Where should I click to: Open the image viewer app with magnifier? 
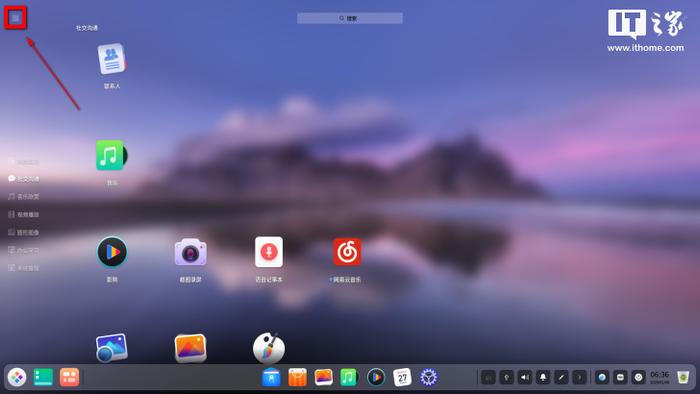pos(112,348)
